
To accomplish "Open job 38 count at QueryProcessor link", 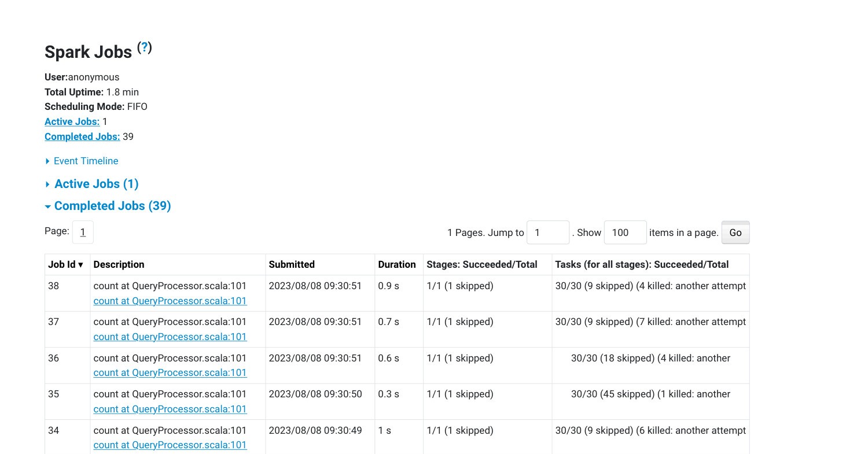I will (170, 301).
